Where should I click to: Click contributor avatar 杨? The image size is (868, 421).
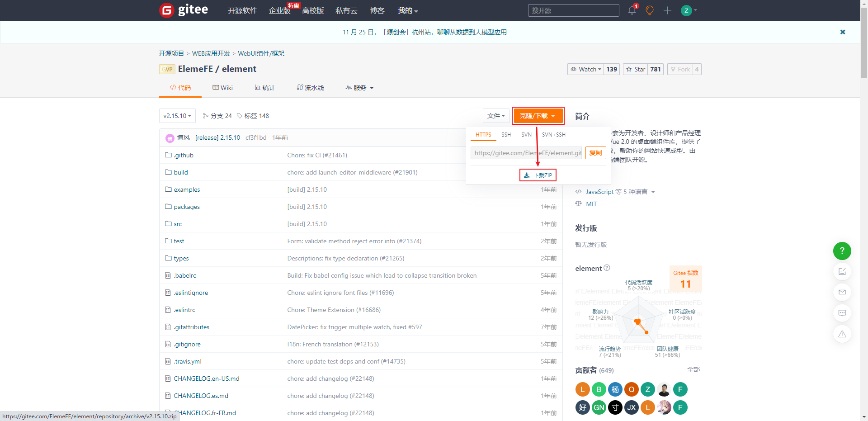click(615, 389)
